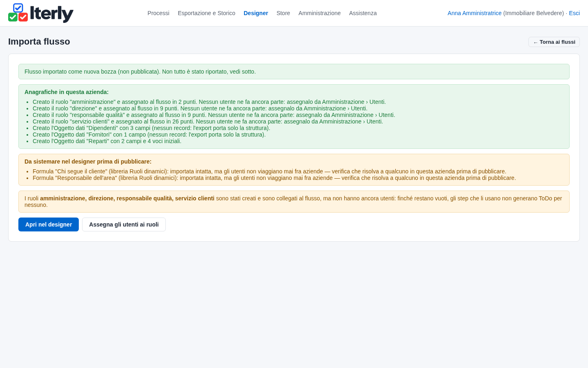Open the Assistenza page

coord(363,13)
